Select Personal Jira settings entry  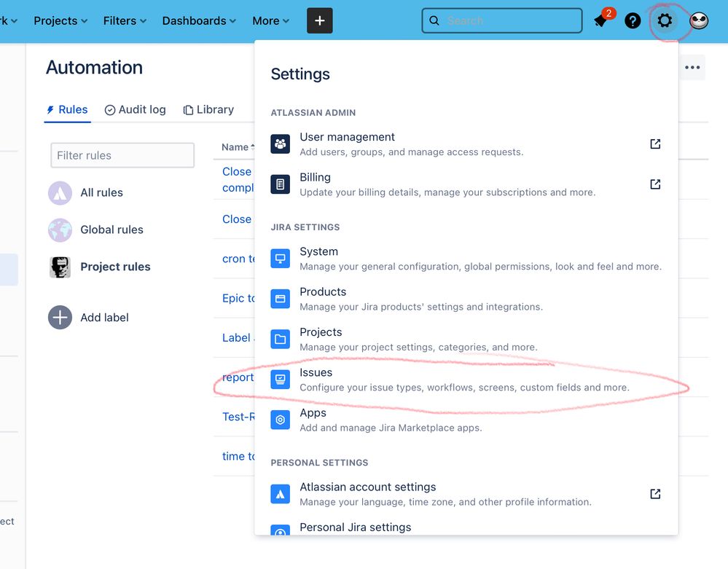coord(466,528)
